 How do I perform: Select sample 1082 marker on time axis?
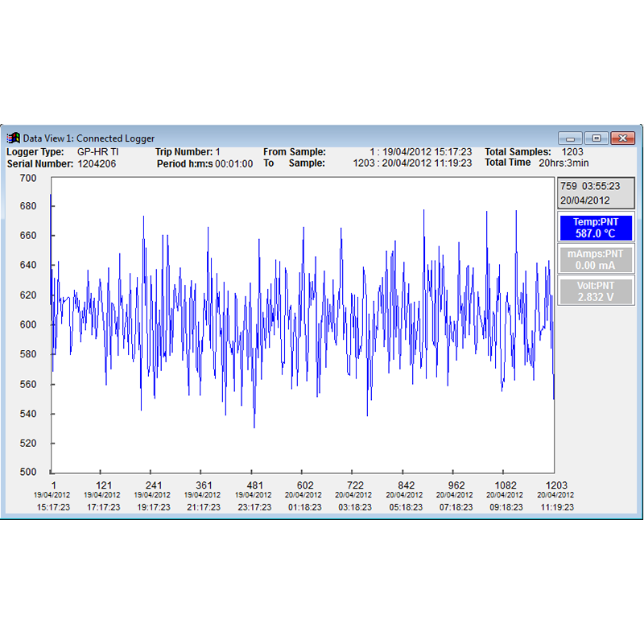pos(506,485)
